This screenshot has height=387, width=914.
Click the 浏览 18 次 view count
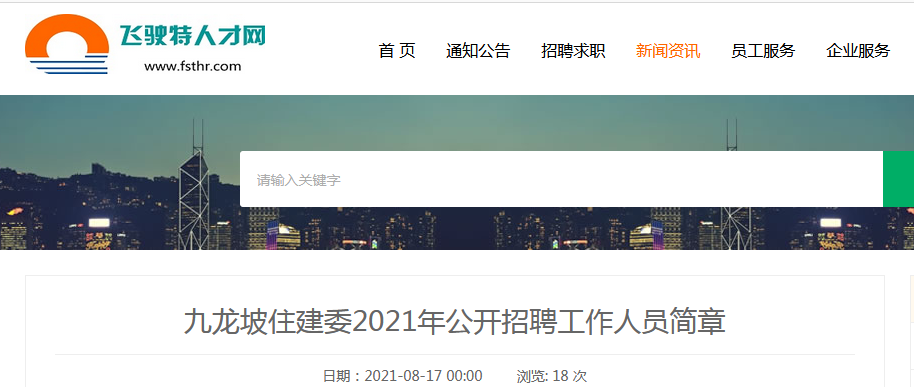click(x=551, y=376)
